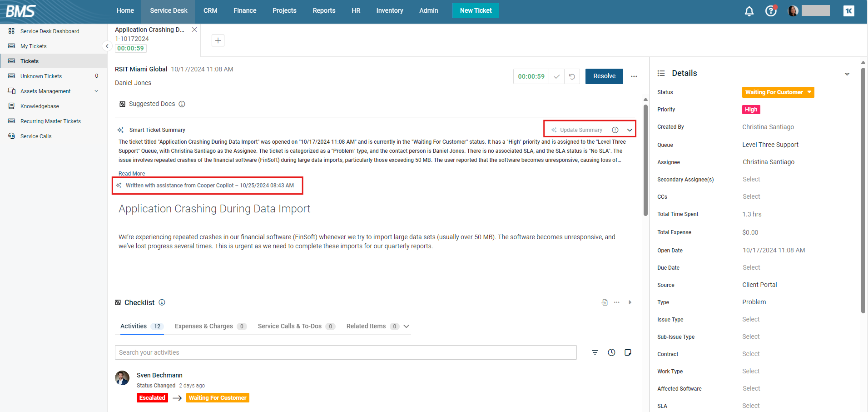This screenshot has height=412, width=868.
Task: Show Checklist info tooltip icon
Action: pyautogui.click(x=162, y=302)
